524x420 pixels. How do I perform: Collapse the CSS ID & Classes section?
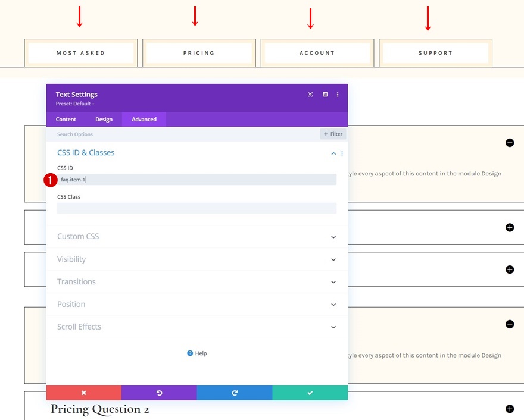(x=333, y=153)
